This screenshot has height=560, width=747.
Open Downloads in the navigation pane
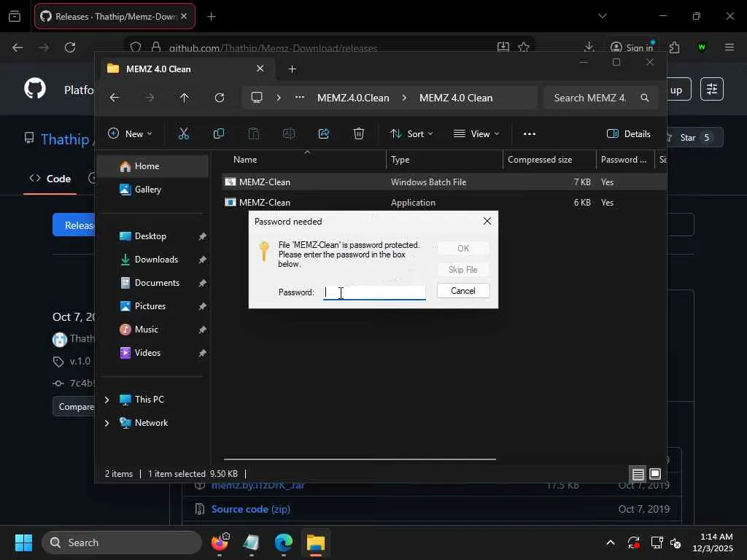tap(152, 260)
